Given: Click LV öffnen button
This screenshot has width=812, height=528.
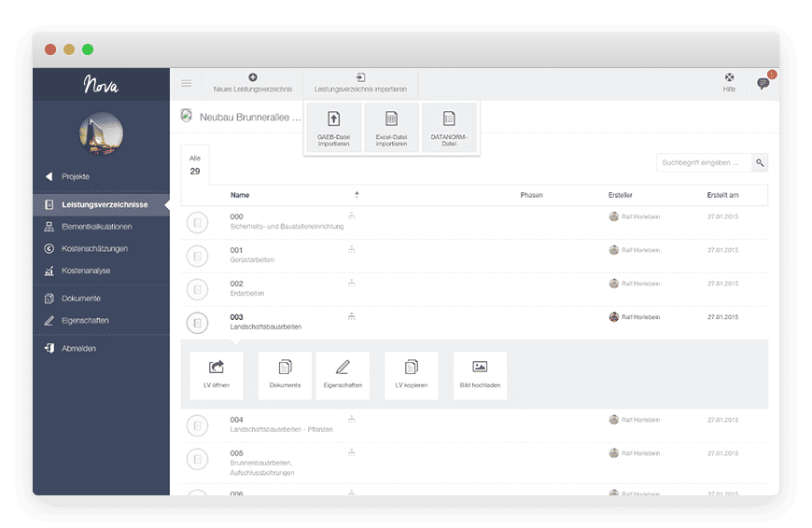Looking at the screenshot, I should pos(217,375).
